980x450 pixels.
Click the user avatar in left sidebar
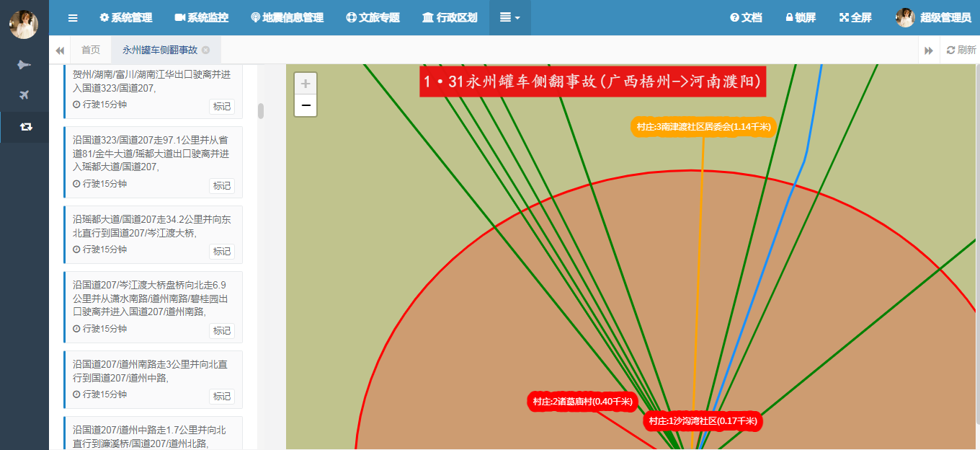point(24,25)
